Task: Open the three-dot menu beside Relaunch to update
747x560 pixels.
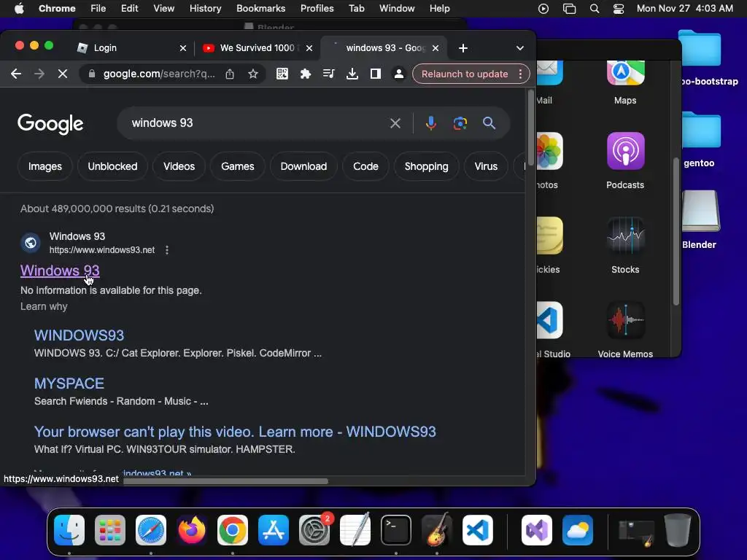Action: point(520,74)
